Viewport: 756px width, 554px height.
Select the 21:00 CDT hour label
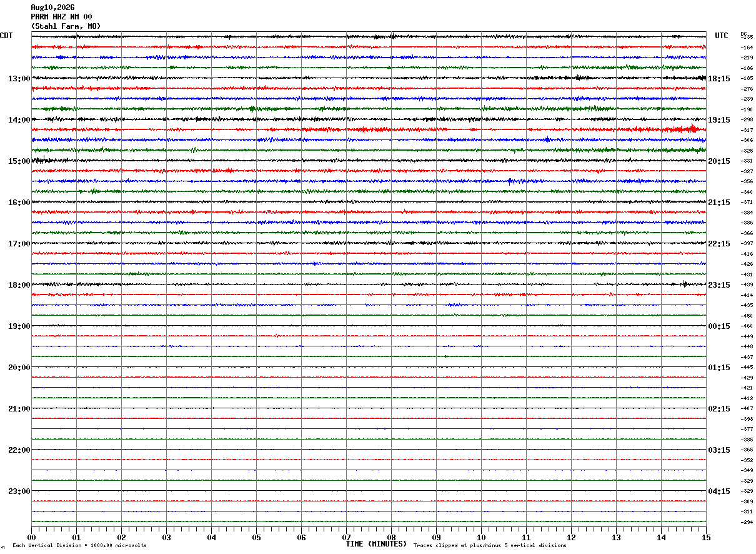(x=19, y=409)
